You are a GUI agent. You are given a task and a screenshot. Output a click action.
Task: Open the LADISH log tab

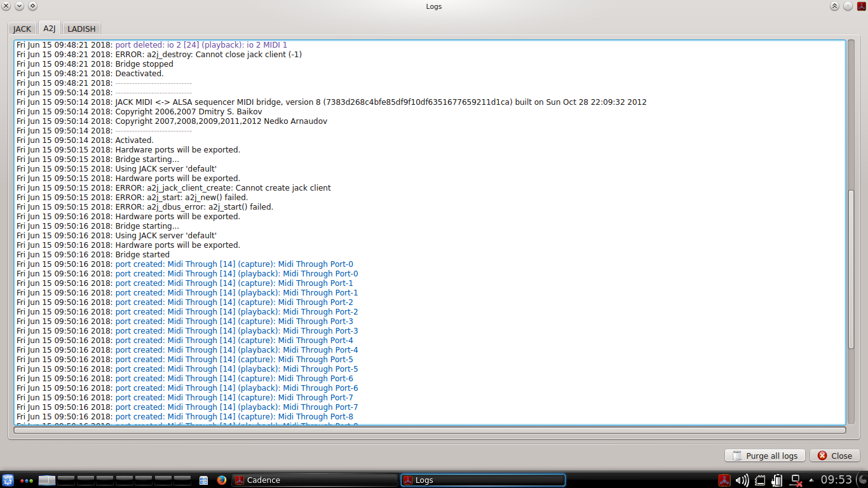pyautogui.click(x=81, y=29)
